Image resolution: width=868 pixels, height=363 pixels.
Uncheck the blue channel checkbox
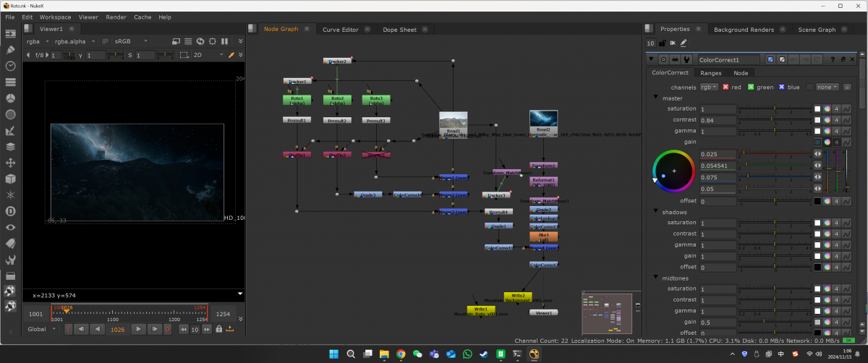(782, 87)
